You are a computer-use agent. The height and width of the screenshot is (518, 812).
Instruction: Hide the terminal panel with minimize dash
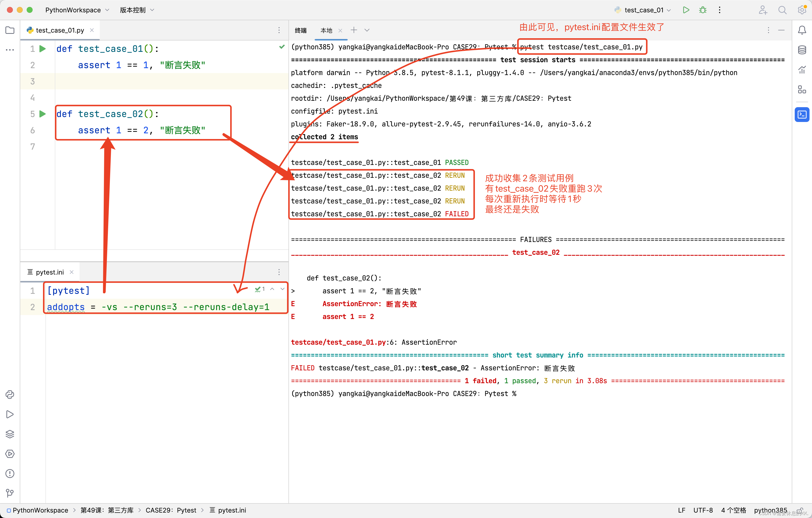pyautogui.click(x=781, y=30)
